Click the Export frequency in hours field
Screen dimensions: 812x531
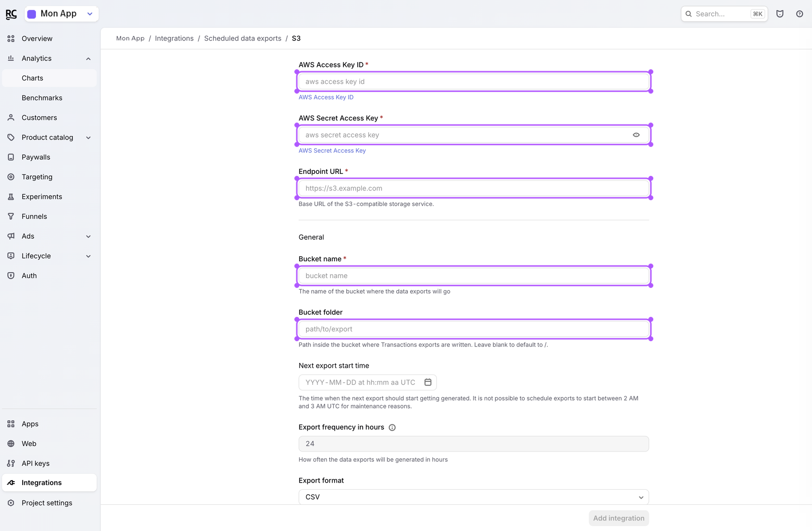[x=474, y=444]
